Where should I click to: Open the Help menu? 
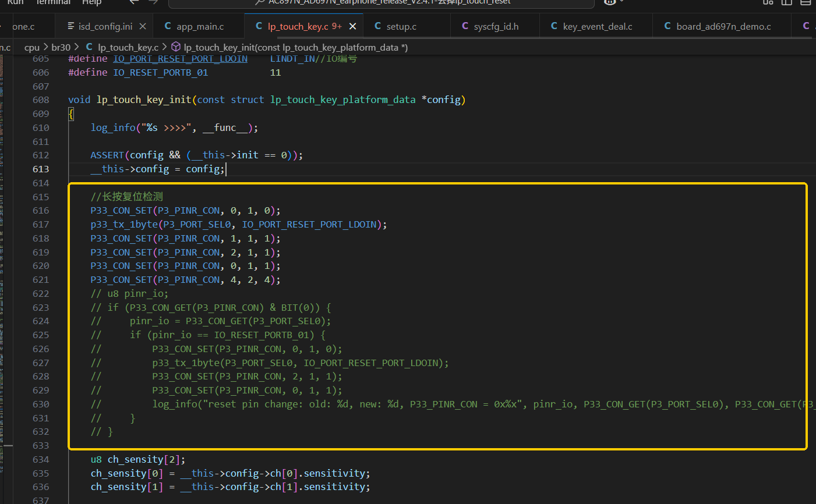click(91, 2)
